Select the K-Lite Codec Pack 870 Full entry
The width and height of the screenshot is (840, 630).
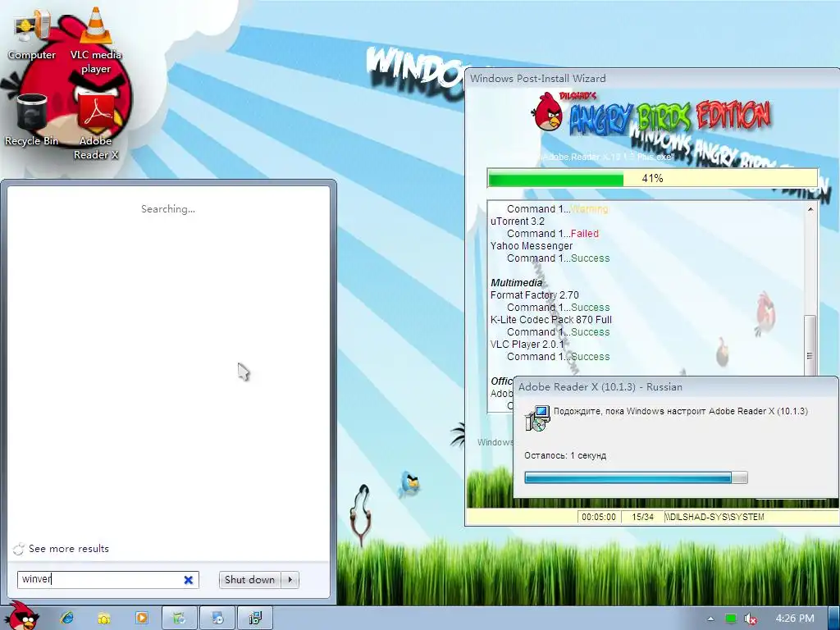point(550,320)
